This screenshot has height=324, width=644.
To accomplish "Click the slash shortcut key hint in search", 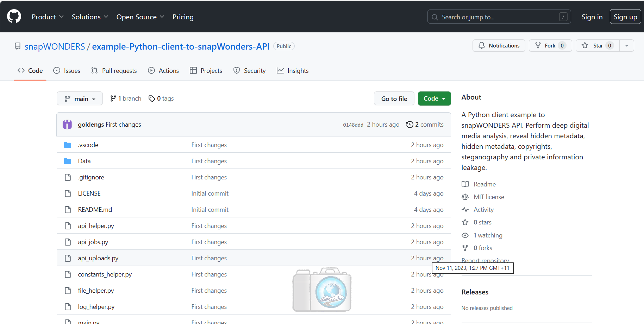I will [563, 17].
